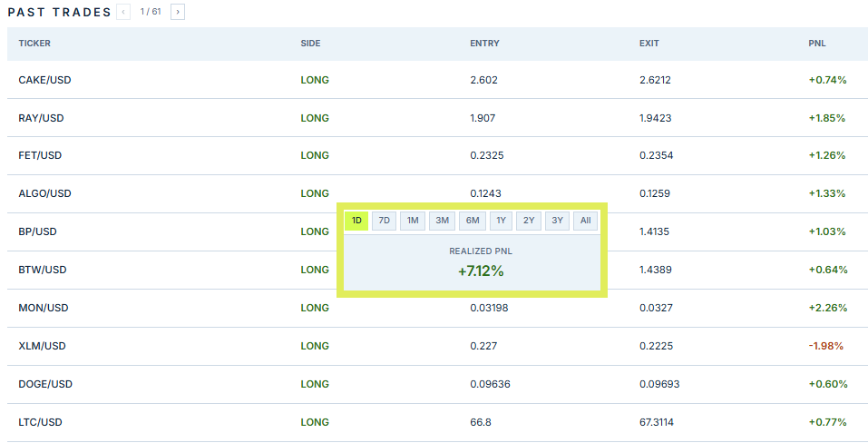The width and height of the screenshot is (868, 443).
Task: Click FET/USD entry price 0.2325
Action: (487, 155)
